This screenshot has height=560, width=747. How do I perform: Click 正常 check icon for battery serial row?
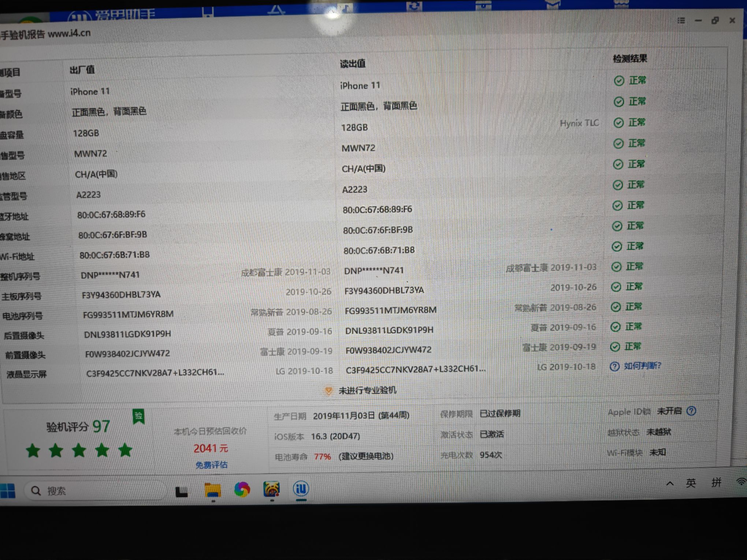pos(616,307)
